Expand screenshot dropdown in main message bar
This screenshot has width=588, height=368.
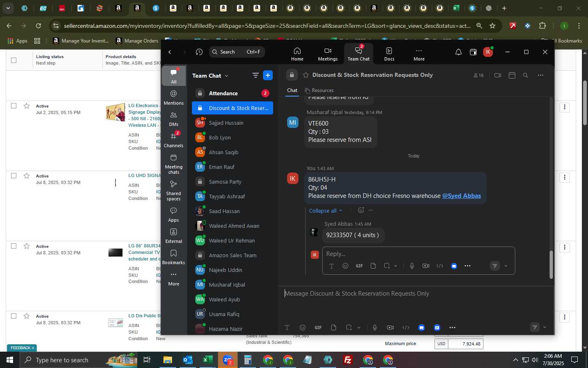click(x=359, y=328)
